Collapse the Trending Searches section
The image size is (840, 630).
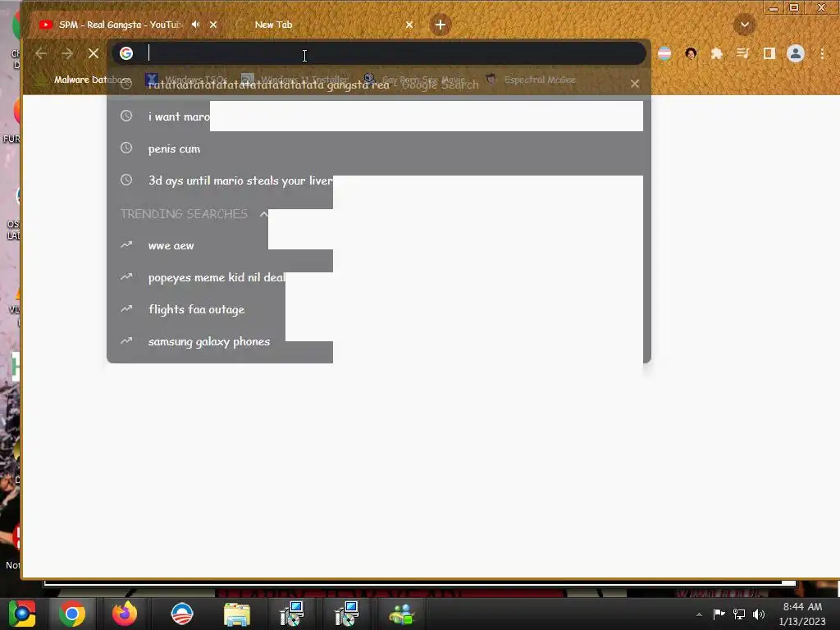[263, 214]
